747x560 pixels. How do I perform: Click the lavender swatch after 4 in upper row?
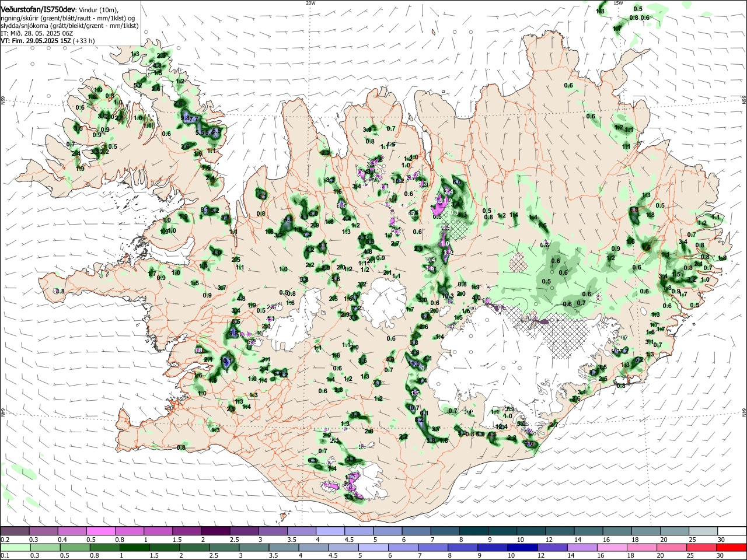[x=329, y=531]
